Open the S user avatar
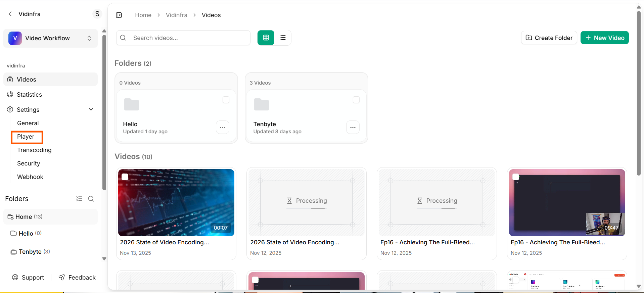This screenshot has height=293, width=644. 97,14
